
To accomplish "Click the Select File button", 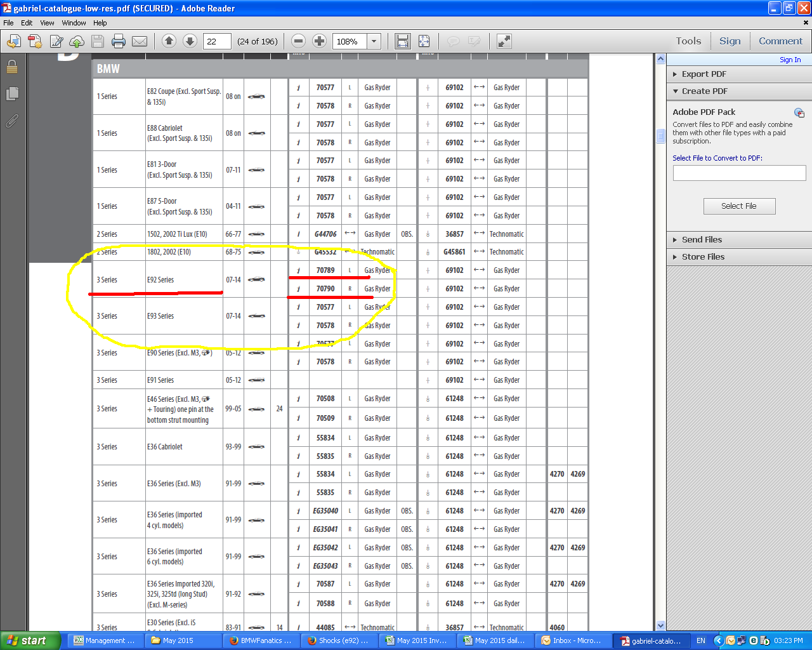I will point(739,206).
